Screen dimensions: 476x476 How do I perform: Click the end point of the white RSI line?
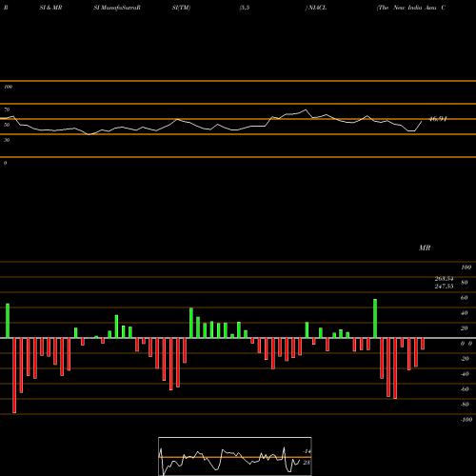point(422,121)
